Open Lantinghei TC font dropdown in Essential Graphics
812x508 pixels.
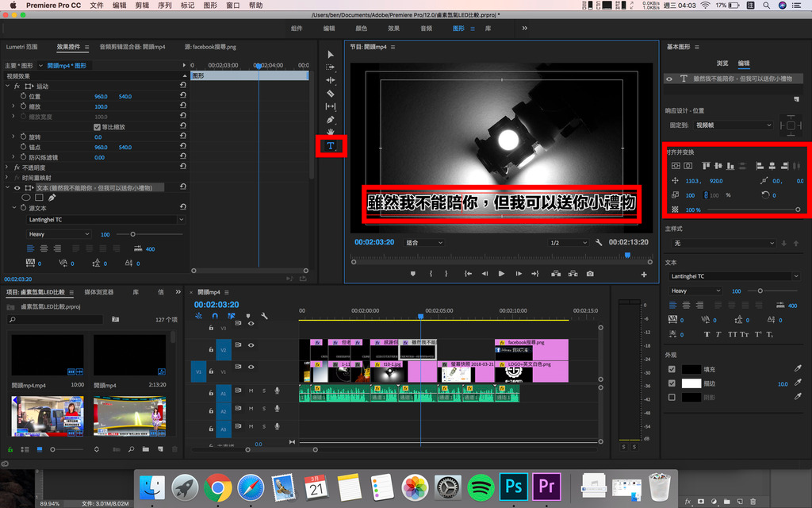[x=734, y=276]
